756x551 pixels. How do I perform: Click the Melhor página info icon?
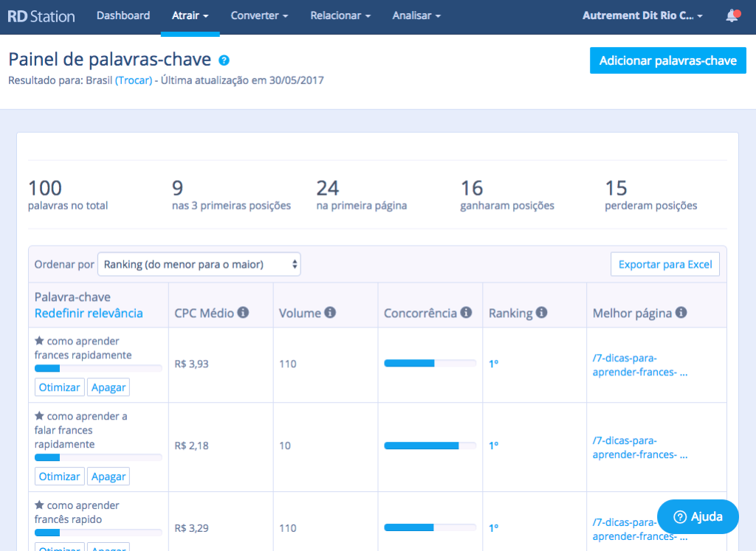[x=681, y=313]
